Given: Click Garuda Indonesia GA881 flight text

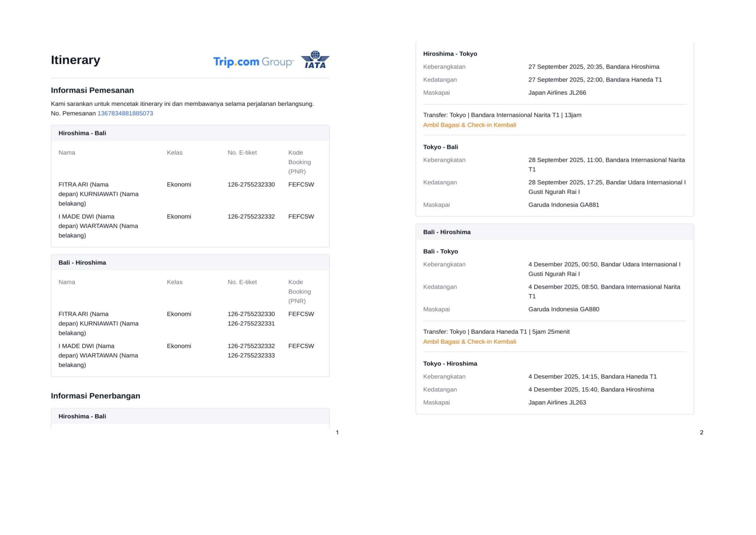Looking at the screenshot, I should [x=564, y=204].
